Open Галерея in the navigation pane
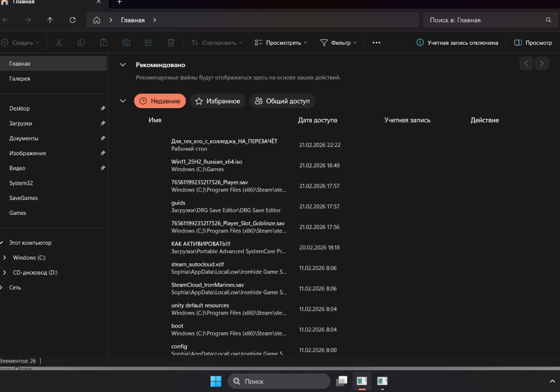560x392 pixels. [x=20, y=79]
